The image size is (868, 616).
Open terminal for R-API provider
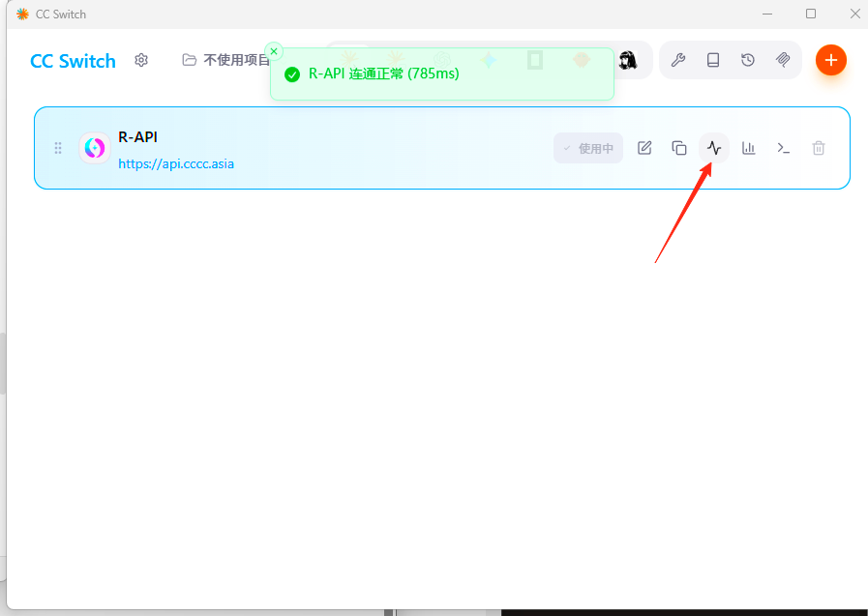tap(783, 148)
